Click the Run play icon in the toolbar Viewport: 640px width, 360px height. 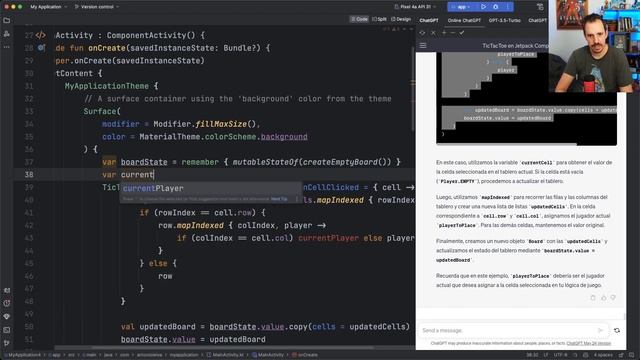(483, 7)
